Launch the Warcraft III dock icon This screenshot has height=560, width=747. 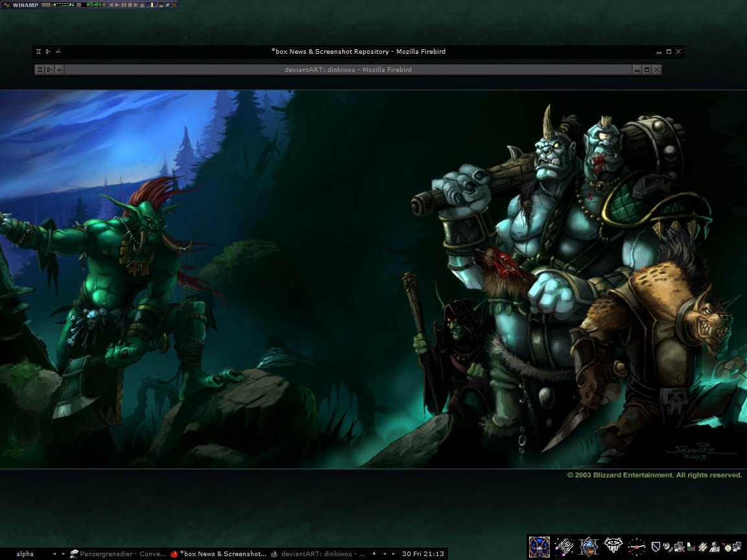(588, 546)
